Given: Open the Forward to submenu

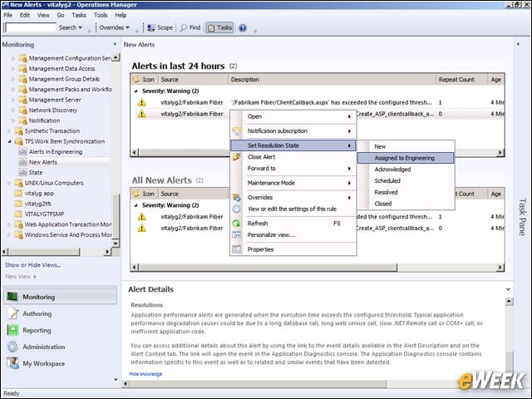Looking at the screenshot, I should pyautogui.click(x=293, y=169).
